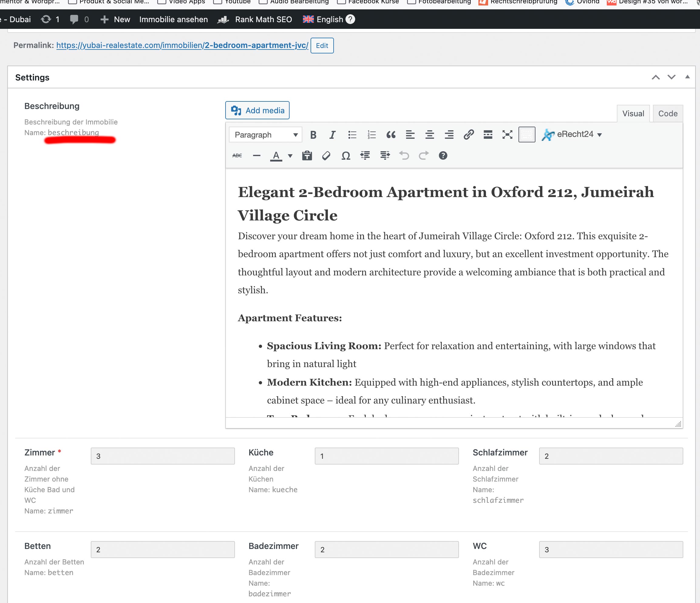The width and height of the screenshot is (700, 603).
Task: Enter distraction-free fullscreen mode
Action: (507, 135)
